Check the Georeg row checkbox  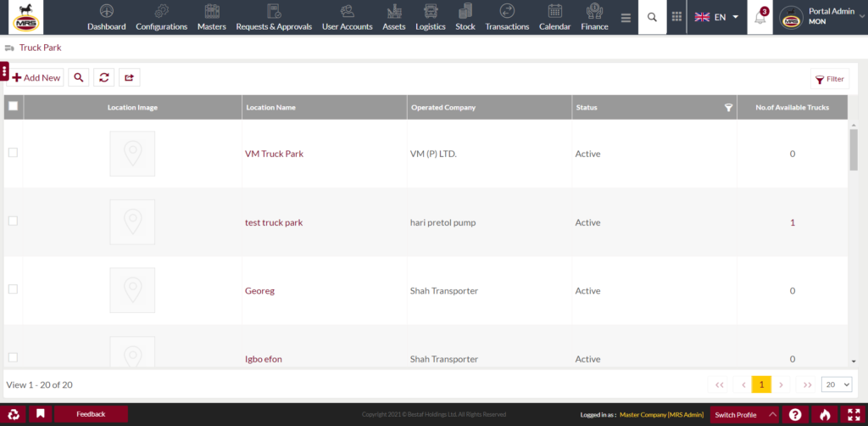pyautogui.click(x=13, y=289)
